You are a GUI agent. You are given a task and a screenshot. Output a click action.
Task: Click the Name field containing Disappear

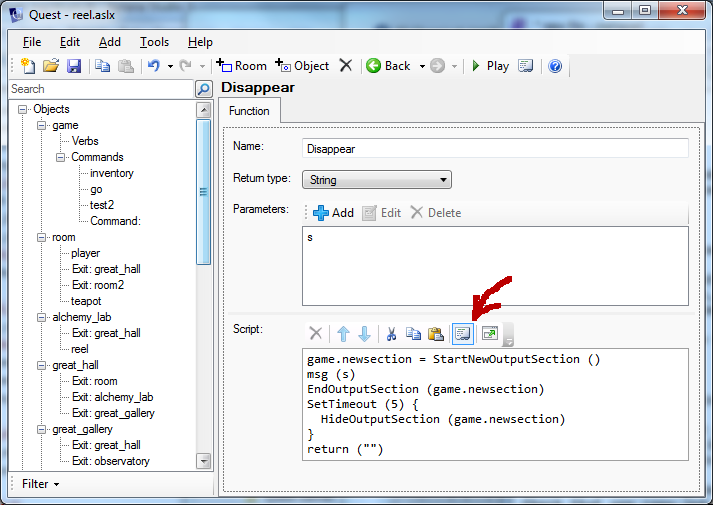(495, 148)
